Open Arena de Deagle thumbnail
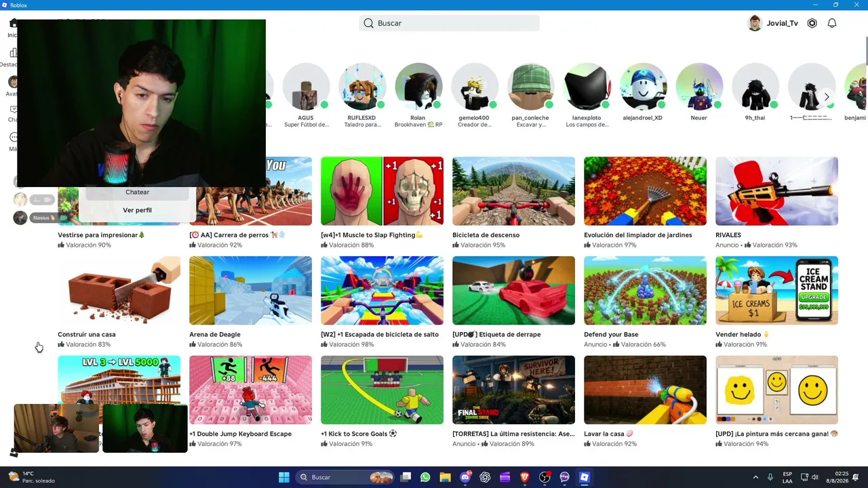Image resolution: width=868 pixels, height=488 pixels. pyautogui.click(x=251, y=291)
